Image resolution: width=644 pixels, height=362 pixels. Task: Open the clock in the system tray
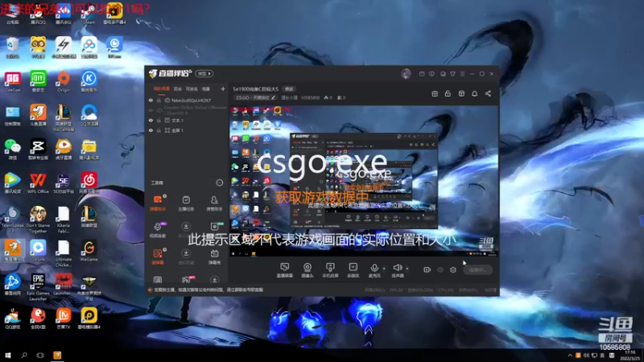pyautogui.click(x=630, y=356)
